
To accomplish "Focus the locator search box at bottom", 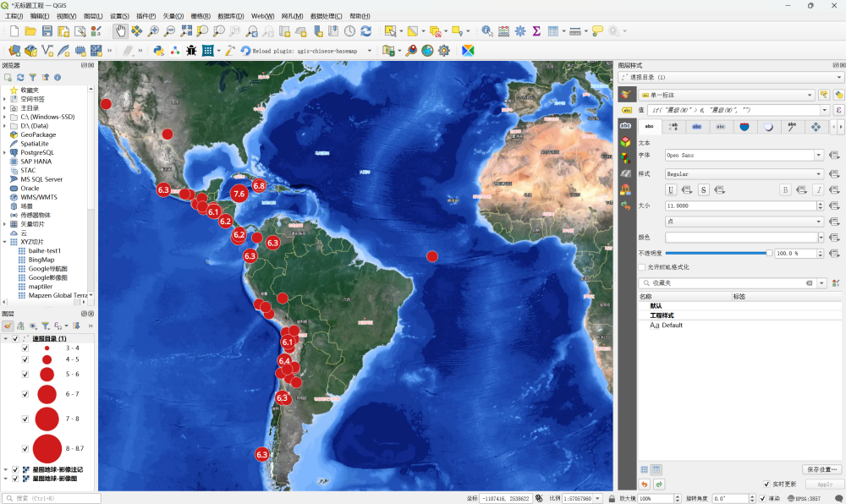I will 52,499.
